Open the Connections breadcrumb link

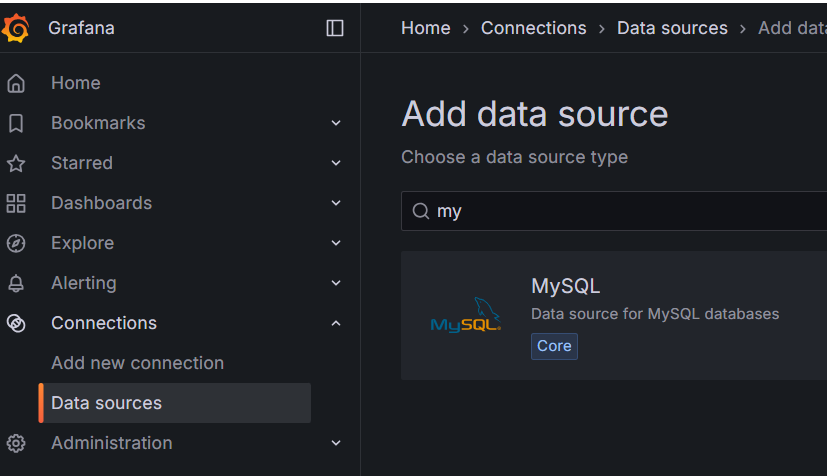coord(533,28)
